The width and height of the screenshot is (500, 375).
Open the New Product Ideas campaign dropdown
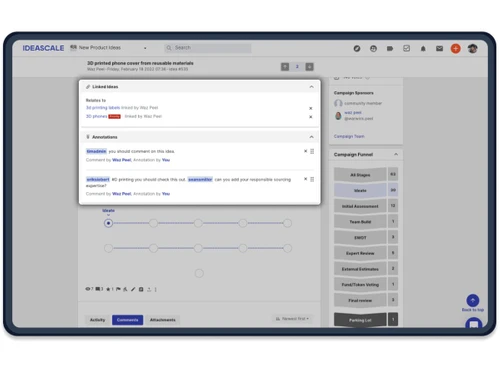(109, 48)
